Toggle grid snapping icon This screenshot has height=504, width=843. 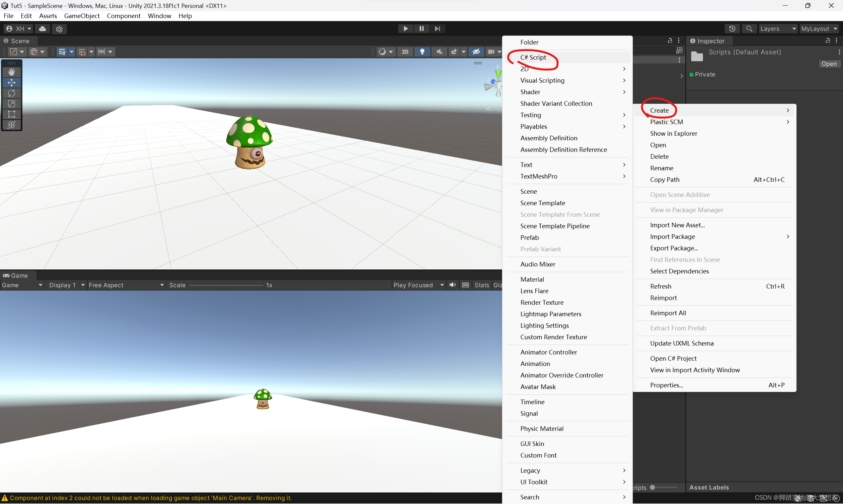82,52
